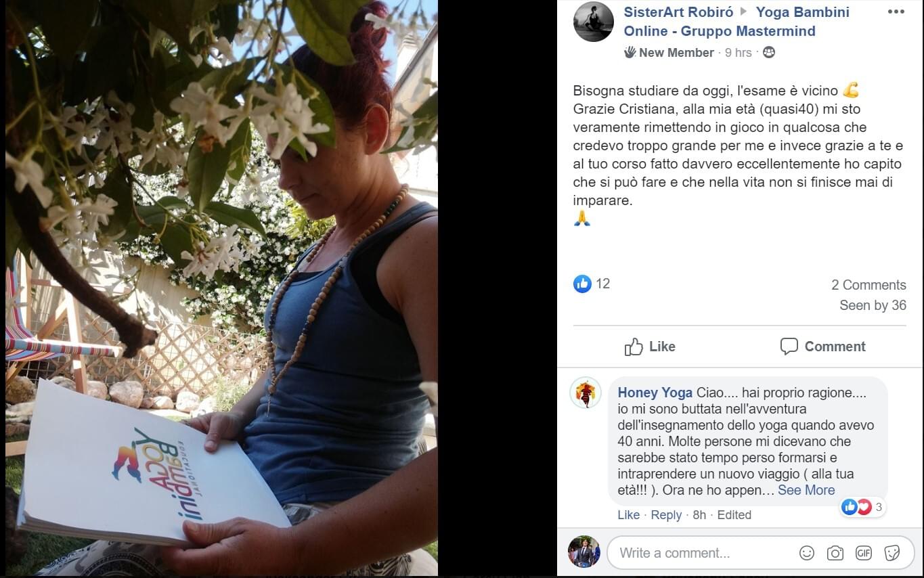Click the group privacy members icon

(768, 52)
